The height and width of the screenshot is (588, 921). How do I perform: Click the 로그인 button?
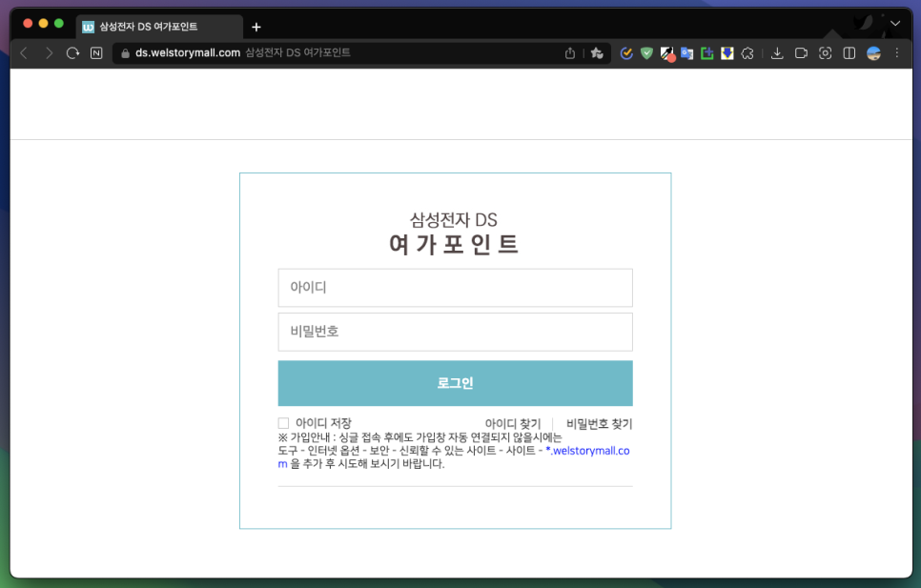pyautogui.click(x=455, y=383)
